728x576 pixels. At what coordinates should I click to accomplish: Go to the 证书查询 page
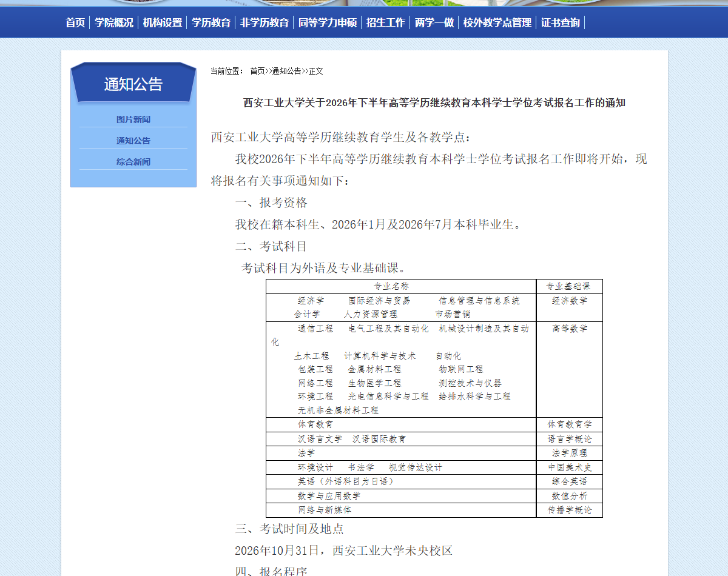(x=561, y=22)
